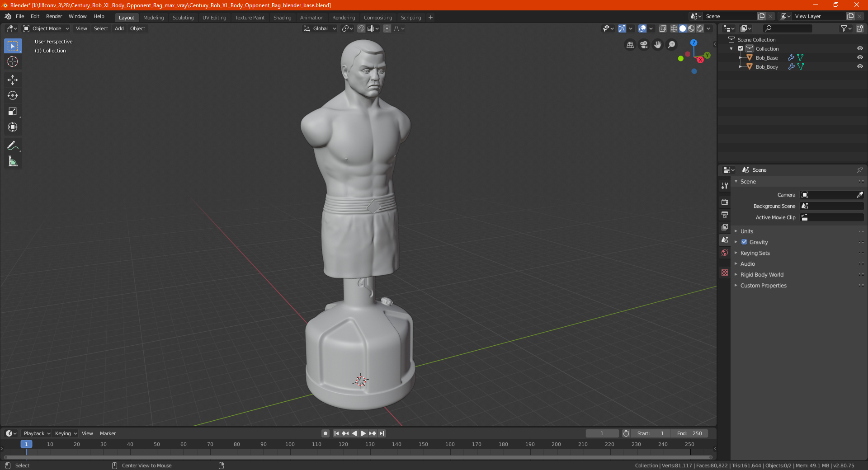Screen dimensions: 868x470
Task: Hide Bob_Base with the eye icon
Action: point(860,57)
